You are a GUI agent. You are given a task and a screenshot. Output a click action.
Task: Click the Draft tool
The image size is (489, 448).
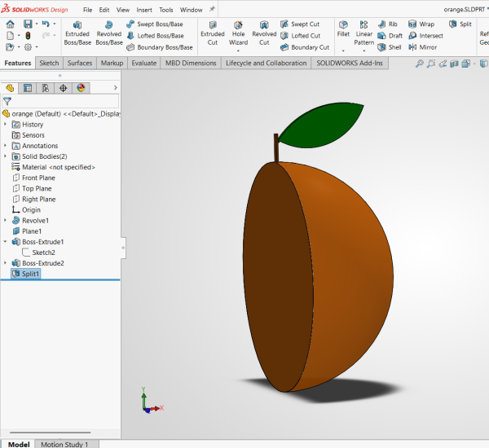[390, 36]
